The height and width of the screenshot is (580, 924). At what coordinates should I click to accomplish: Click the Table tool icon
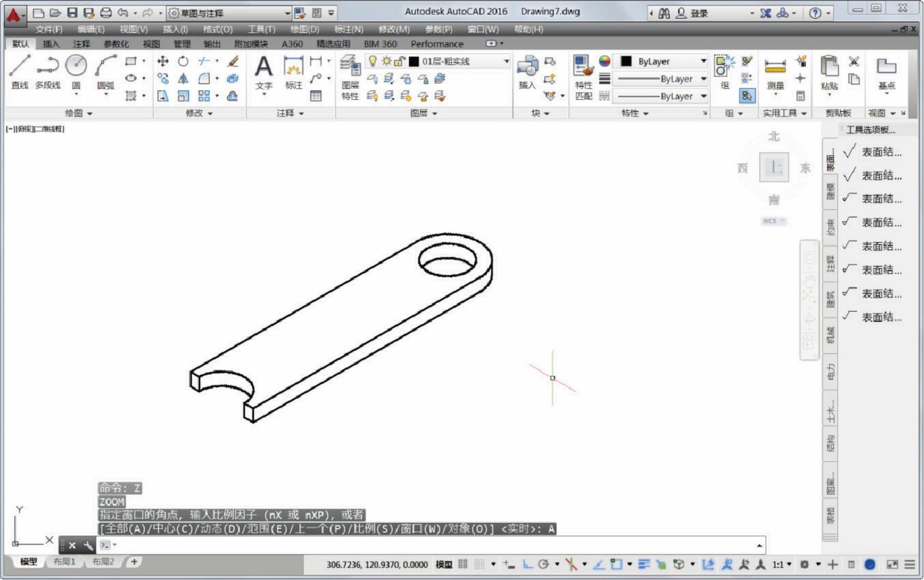[316, 96]
